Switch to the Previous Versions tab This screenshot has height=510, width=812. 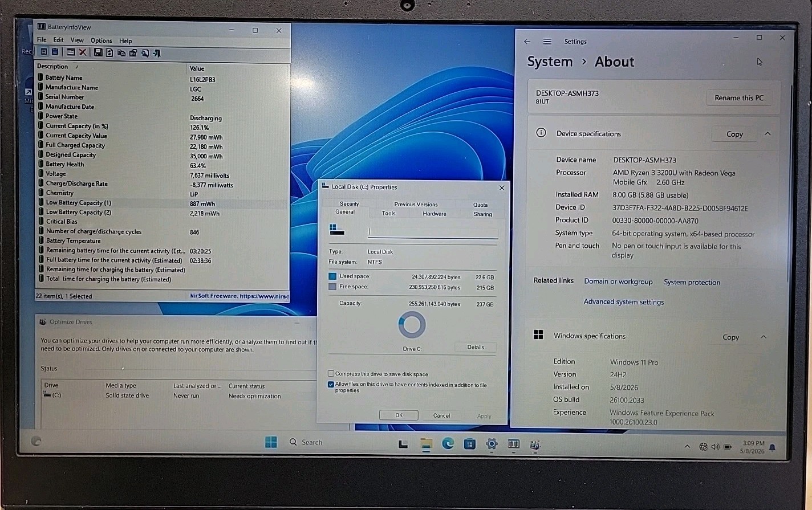tap(416, 204)
